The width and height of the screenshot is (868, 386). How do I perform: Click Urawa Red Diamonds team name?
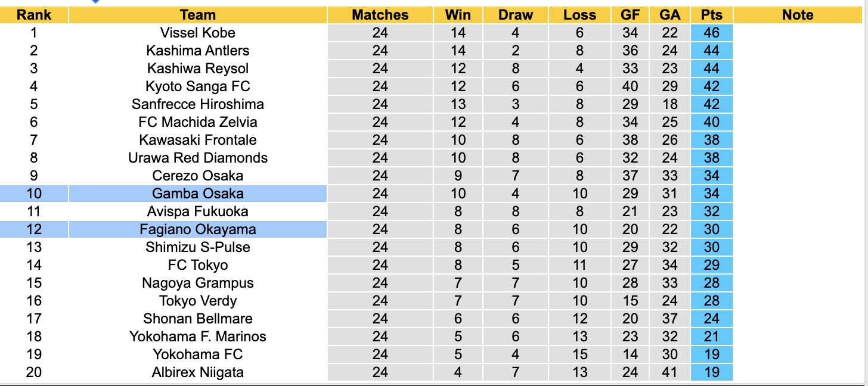197,158
